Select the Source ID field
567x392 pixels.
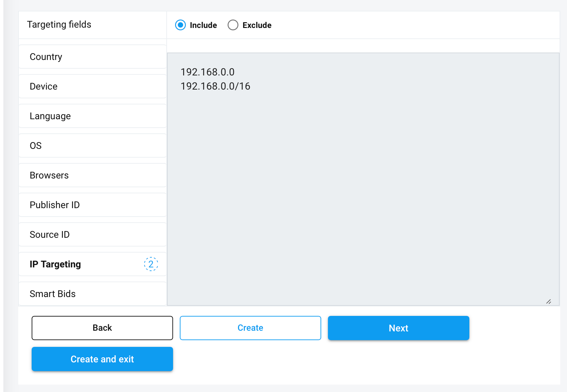pos(93,235)
